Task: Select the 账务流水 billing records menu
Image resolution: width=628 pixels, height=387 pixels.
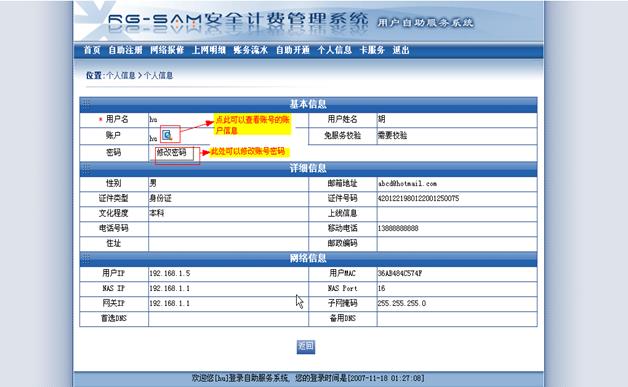Action: click(251, 50)
